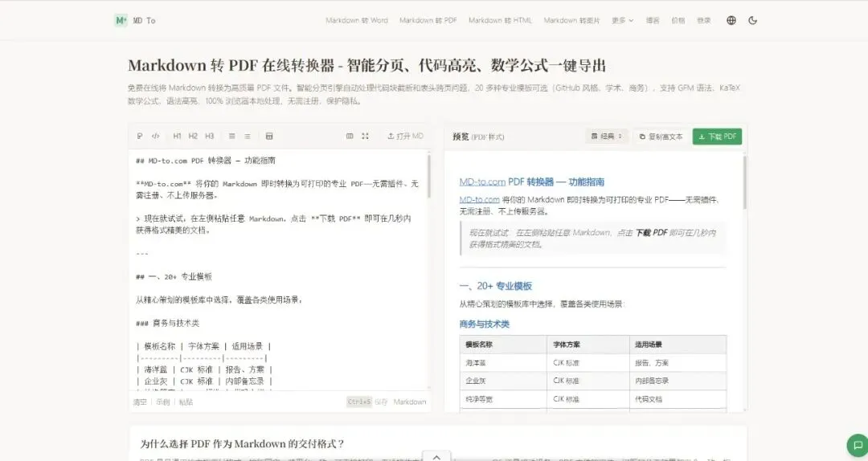Open the chat support bubble icon
This screenshot has height=461, width=868.
click(x=858, y=445)
